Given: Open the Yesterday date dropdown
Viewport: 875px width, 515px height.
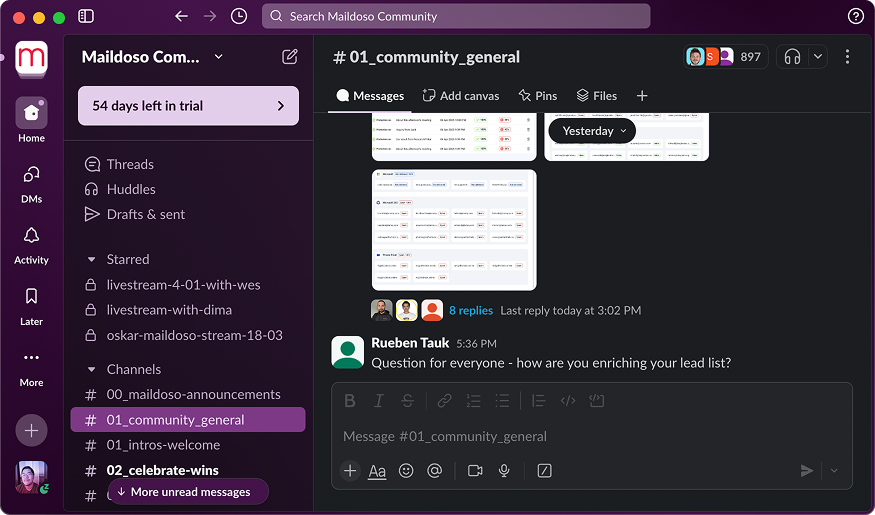Looking at the screenshot, I should (594, 131).
